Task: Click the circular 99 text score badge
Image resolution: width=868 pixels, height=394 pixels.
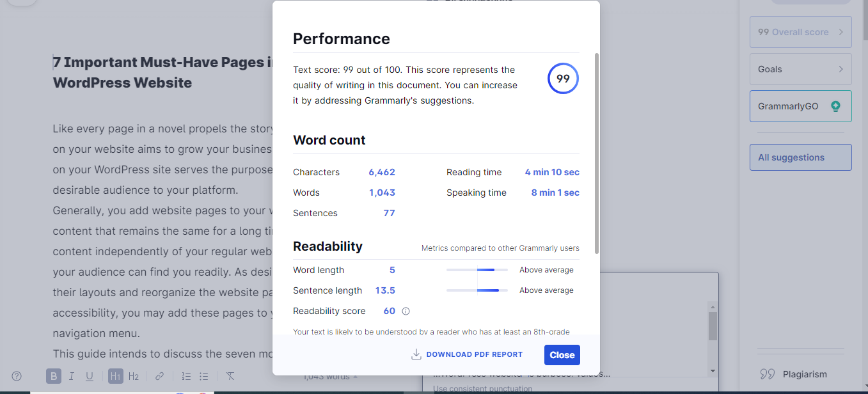Action: pyautogui.click(x=563, y=79)
